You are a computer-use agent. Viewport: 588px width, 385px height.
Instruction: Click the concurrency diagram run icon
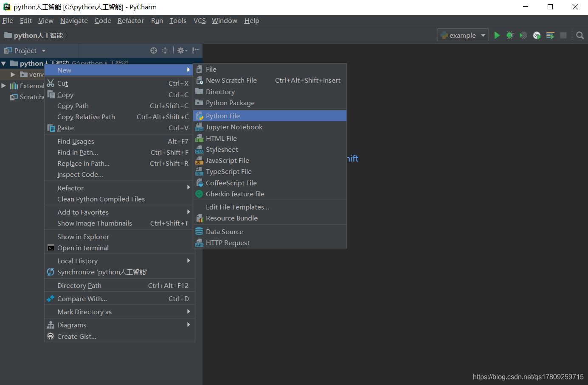pos(550,35)
